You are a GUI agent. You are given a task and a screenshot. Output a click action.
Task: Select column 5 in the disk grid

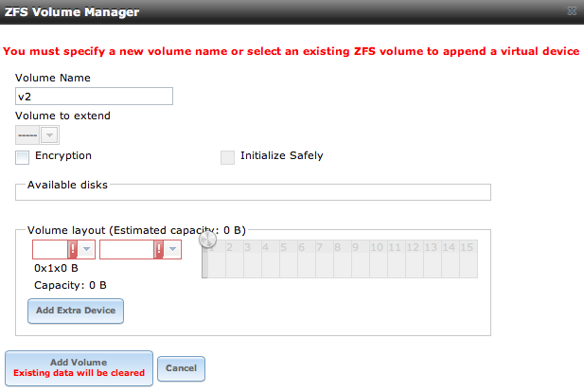(289, 258)
